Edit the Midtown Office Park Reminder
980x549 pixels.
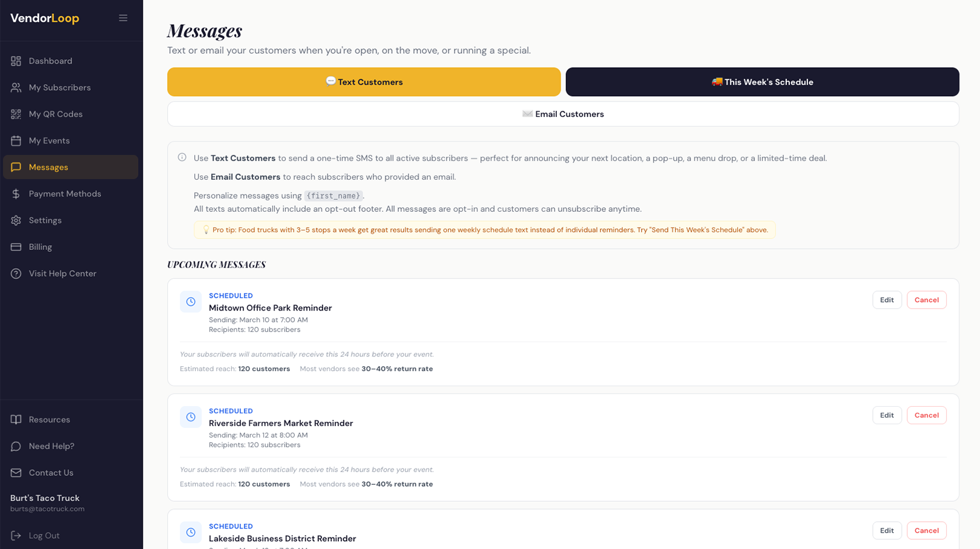[x=887, y=300]
